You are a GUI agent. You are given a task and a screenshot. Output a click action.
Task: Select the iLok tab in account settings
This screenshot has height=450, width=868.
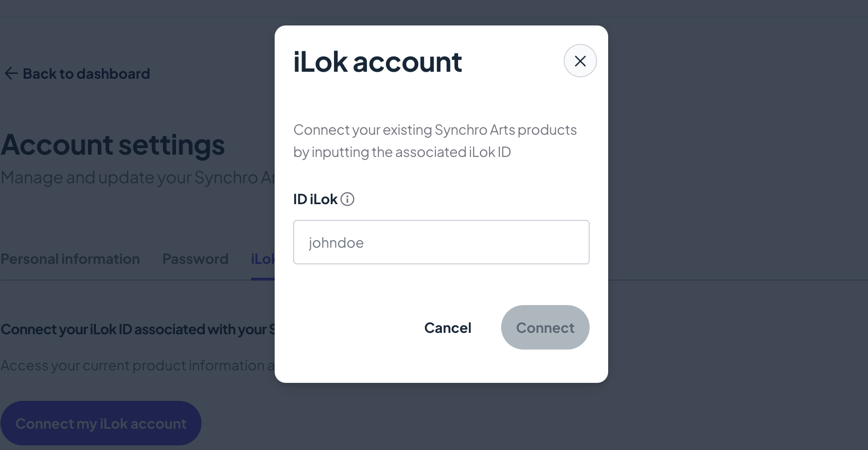(261, 259)
